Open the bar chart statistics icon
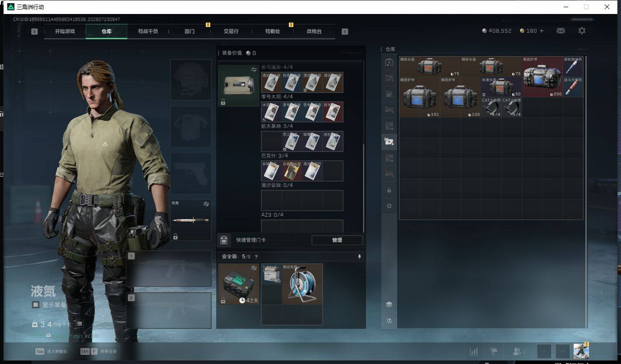Image resolution: width=621 pixels, height=364 pixels. tap(474, 351)
